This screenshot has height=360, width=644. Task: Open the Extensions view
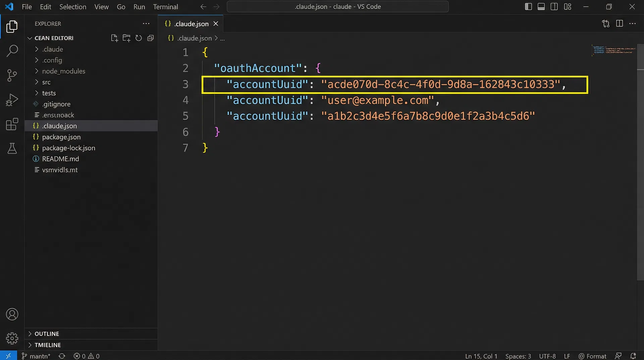12,124
